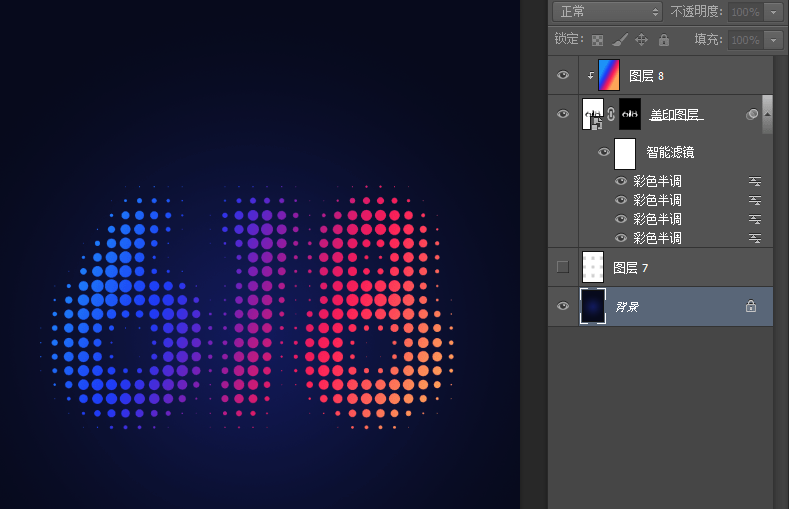Hide 图层 8 using its eye icon

click(x=563, y=75)
